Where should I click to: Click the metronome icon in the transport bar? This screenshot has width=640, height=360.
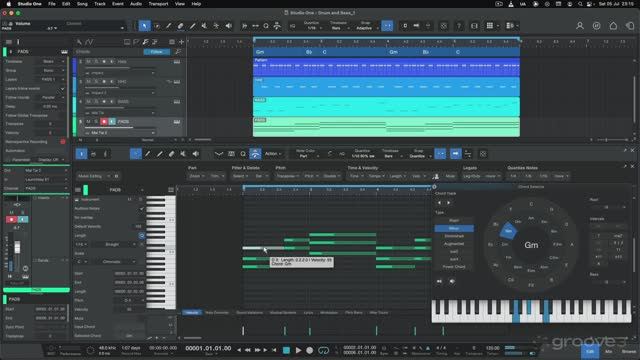point(428,349)
